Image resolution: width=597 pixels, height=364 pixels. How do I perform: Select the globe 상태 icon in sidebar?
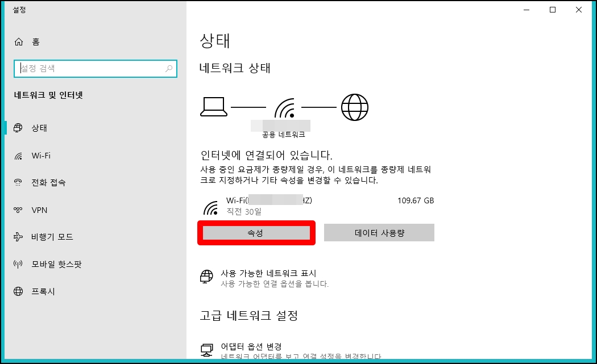(19, 128)
